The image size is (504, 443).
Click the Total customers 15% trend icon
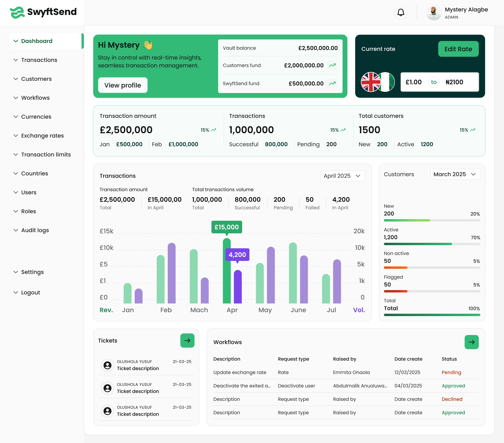[x=472, y=130]
